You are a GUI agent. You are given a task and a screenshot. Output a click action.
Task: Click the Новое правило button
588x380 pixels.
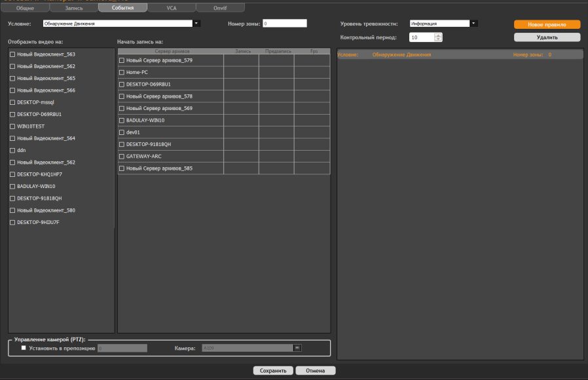[547, 24]
